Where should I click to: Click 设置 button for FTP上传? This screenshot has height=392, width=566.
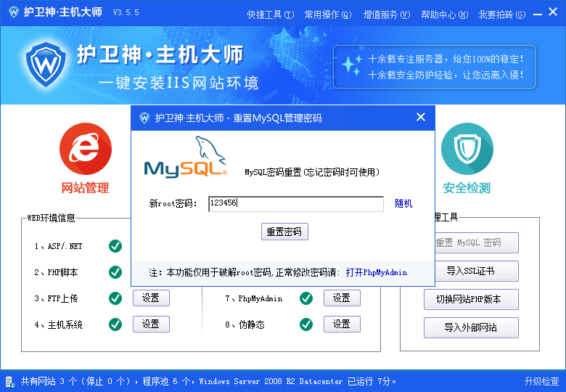pos(151,298)
